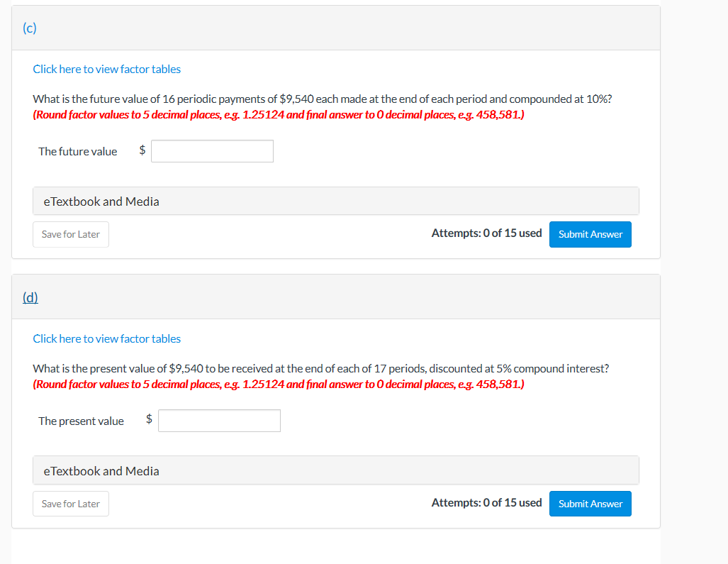
Task: Open factor tables link in part (c)
Action: tap(107, 70)
